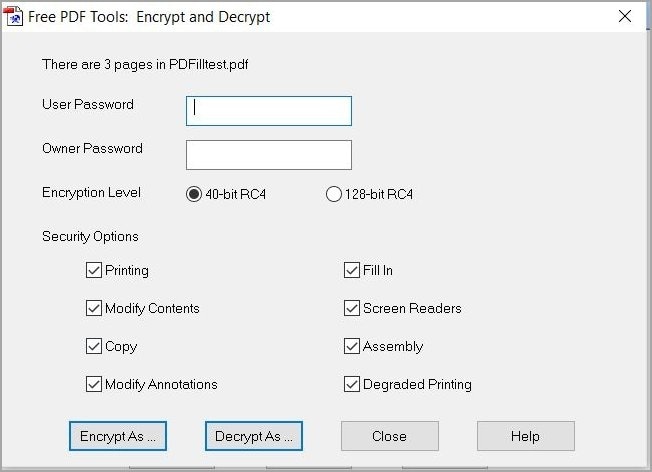Toggle the Modify Contents checkbox

point(94,308)
